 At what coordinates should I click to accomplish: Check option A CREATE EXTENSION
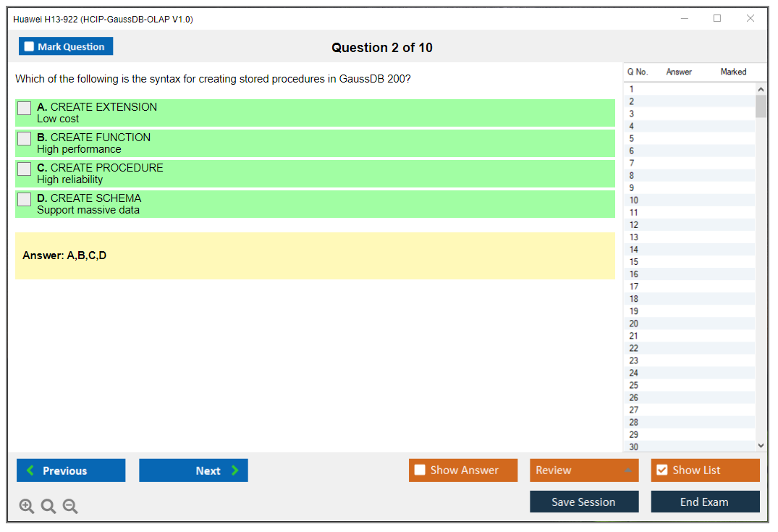click(x=25, y=108)
